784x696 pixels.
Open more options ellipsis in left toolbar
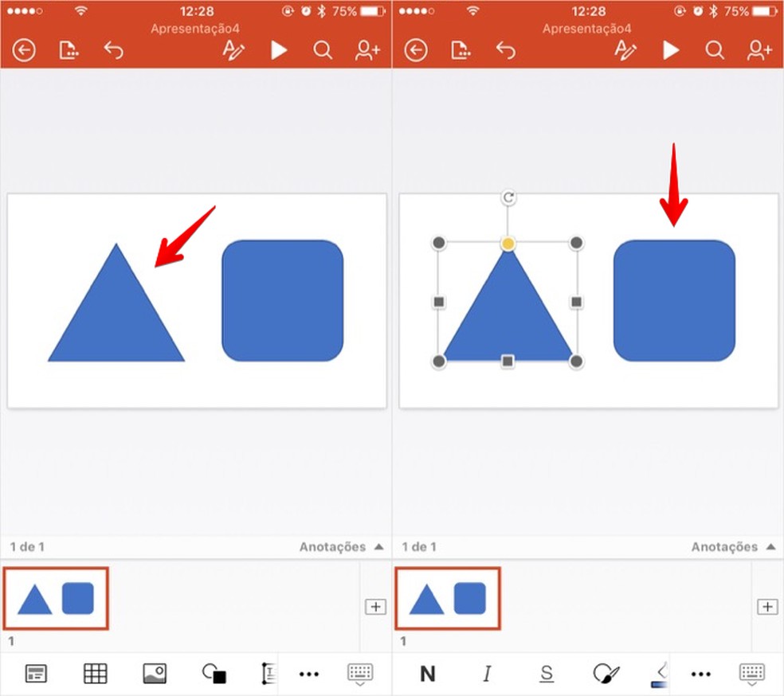(309, 674)
